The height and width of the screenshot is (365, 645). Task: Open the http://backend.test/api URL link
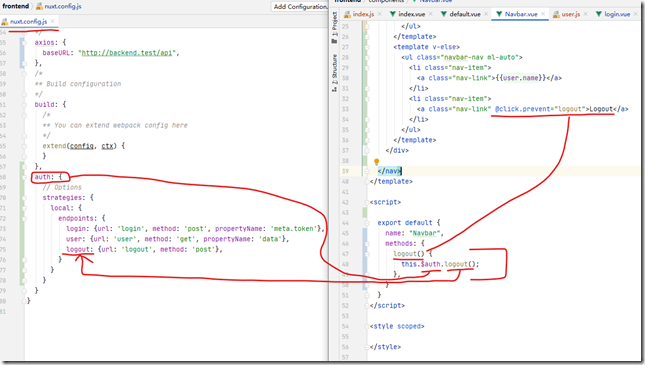127,53
